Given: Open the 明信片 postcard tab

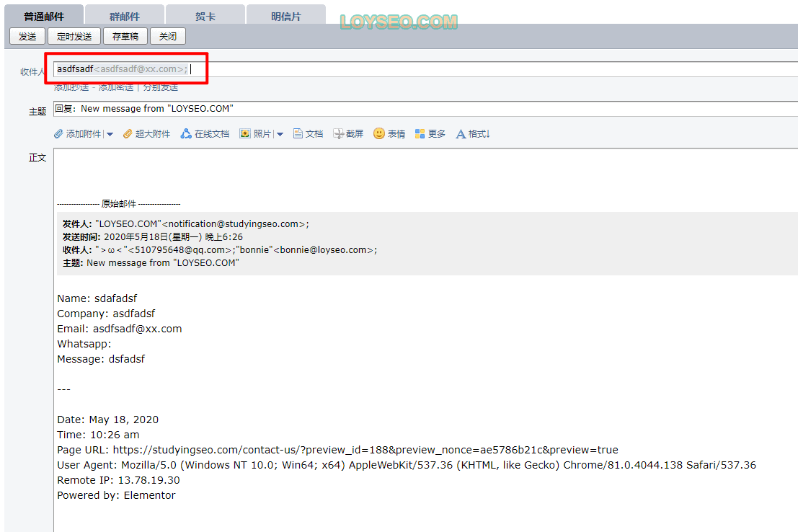Looking at the screenshot, I should 285,16.
